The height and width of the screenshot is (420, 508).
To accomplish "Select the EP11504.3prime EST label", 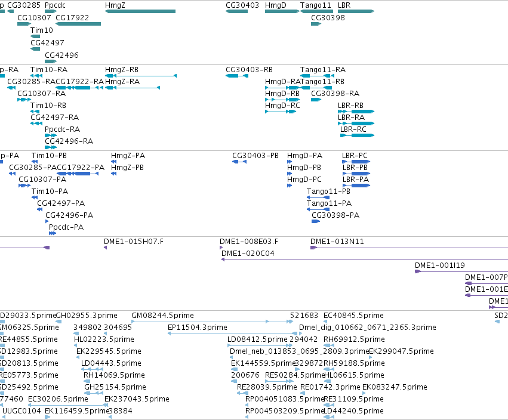I will tap(198, 328).
